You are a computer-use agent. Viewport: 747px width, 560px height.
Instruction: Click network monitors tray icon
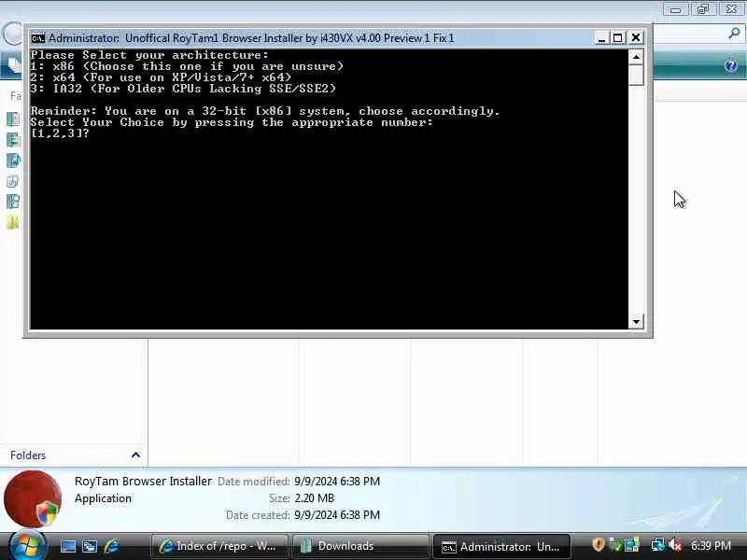pos(658,544)
